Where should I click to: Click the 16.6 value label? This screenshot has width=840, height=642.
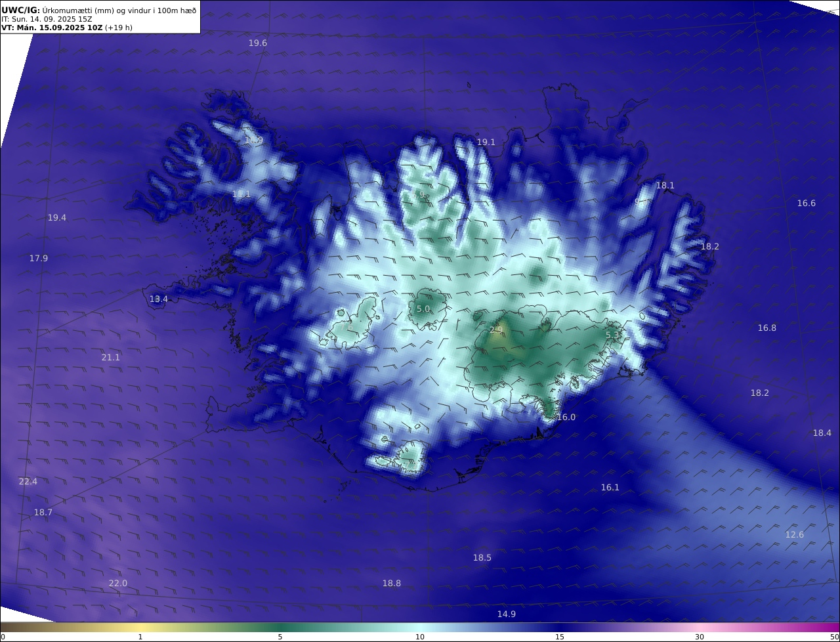807,203
